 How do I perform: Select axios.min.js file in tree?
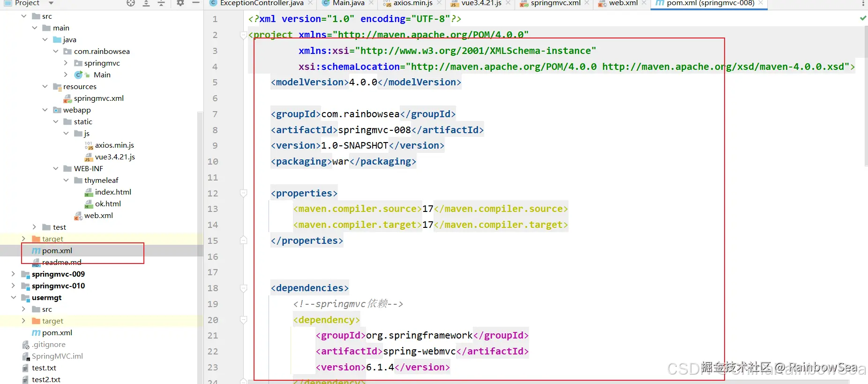pyautogui.click(x=114, y=145)
